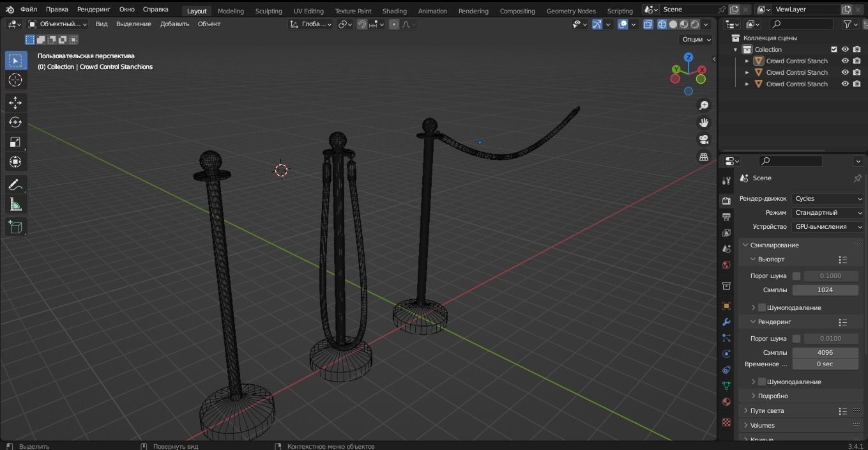Expand the Пути света panel
868x450 pixels.
(745, 411)
